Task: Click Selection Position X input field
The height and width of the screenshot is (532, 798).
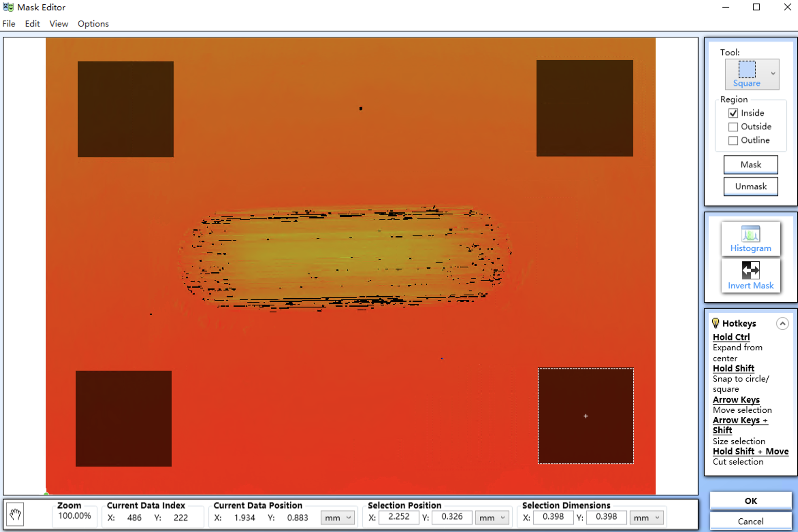Action: click(398, 517)
